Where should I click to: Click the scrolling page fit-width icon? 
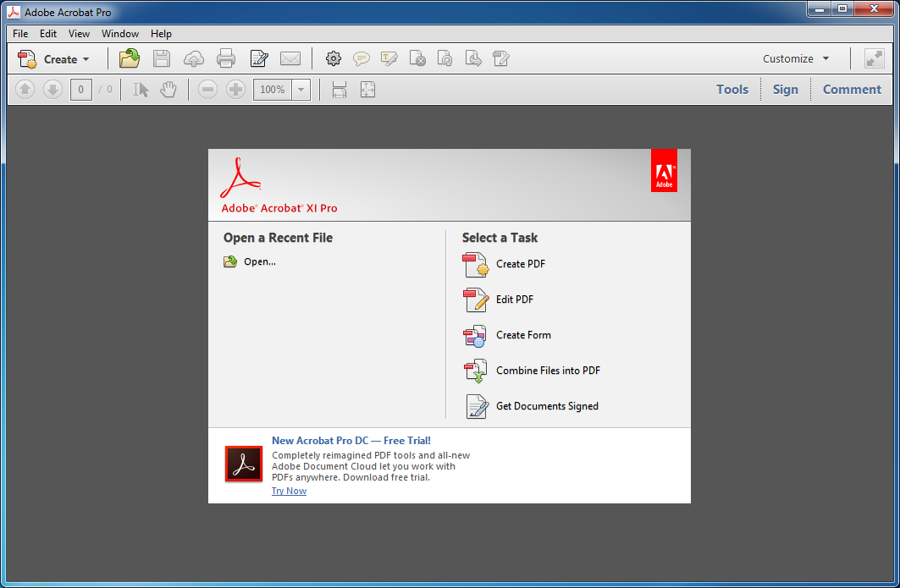(x=340, y=90)
